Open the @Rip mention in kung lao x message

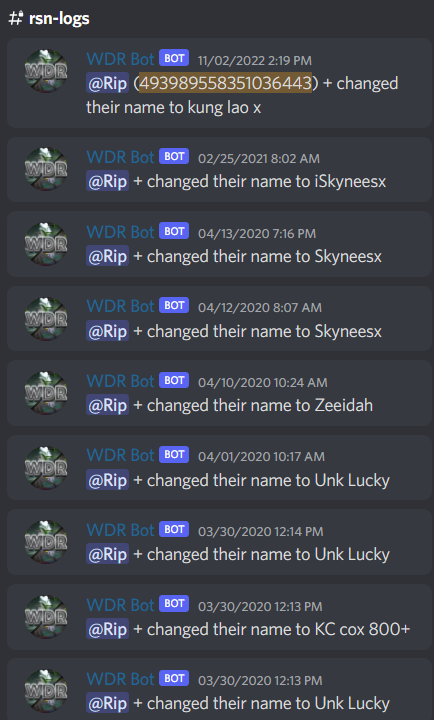[x=107, y=84]
